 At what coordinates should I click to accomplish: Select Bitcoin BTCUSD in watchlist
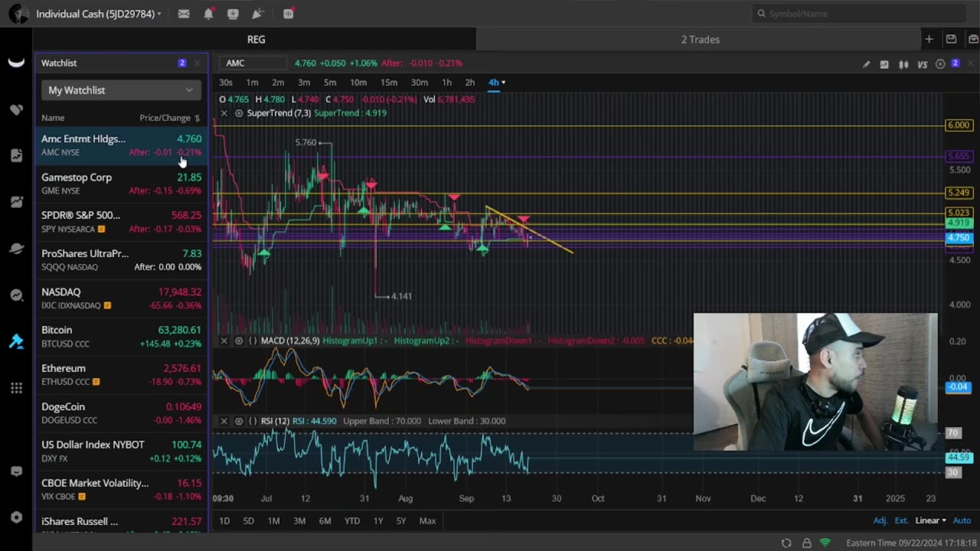click(121, 337)
